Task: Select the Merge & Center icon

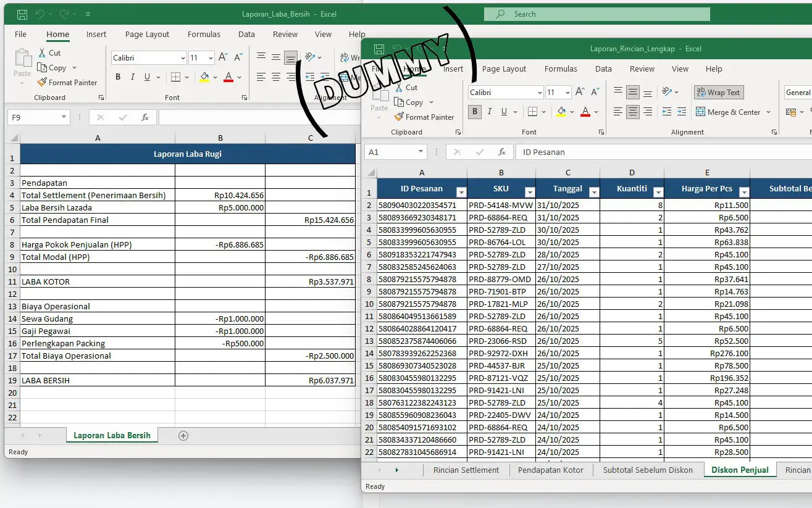Action: [x=730, y=111]
